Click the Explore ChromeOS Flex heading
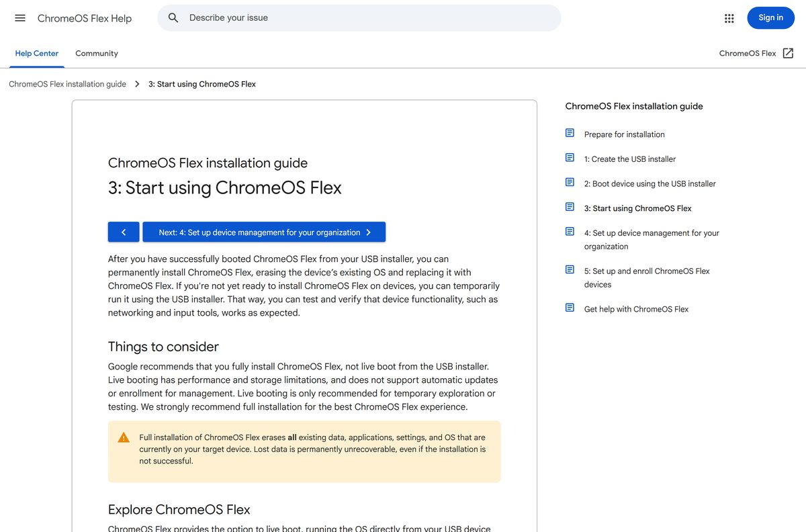Screen dimensions: 806x532 click(x=179, y=509)
